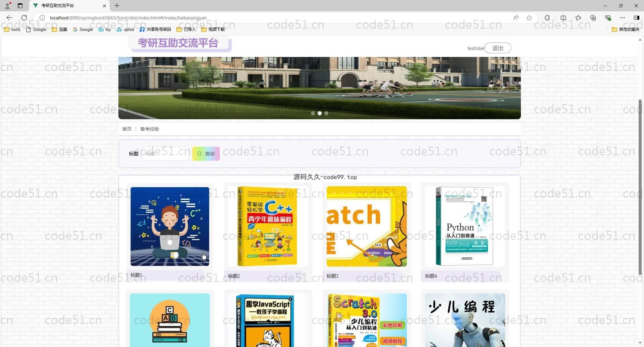Open browser settings and more menu

(x=623, y=18)
